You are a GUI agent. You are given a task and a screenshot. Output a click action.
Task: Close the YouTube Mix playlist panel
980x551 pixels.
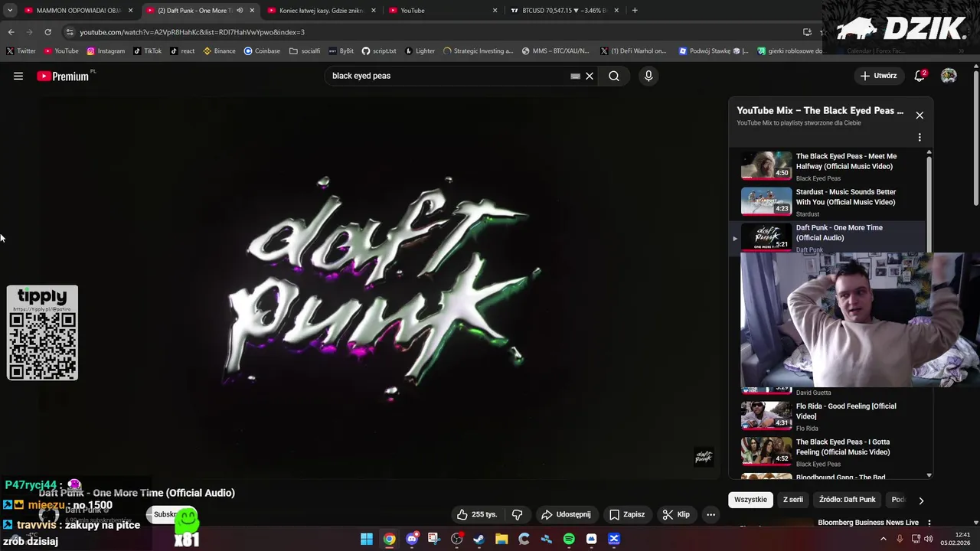tap(920, 115)
